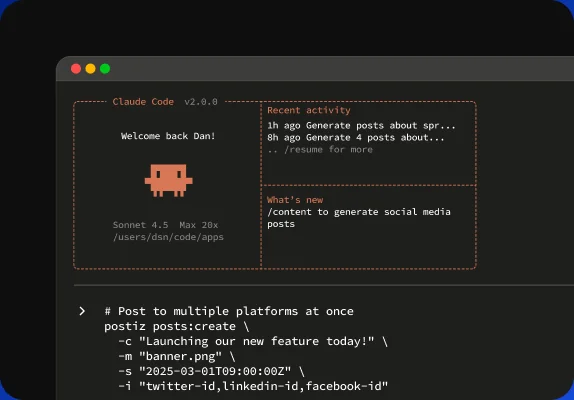This screenshot has height=400, width=574.
Task: Click the schedule timestamp "2025-03-01T09:00:00Z"
Action: point(215,371)
